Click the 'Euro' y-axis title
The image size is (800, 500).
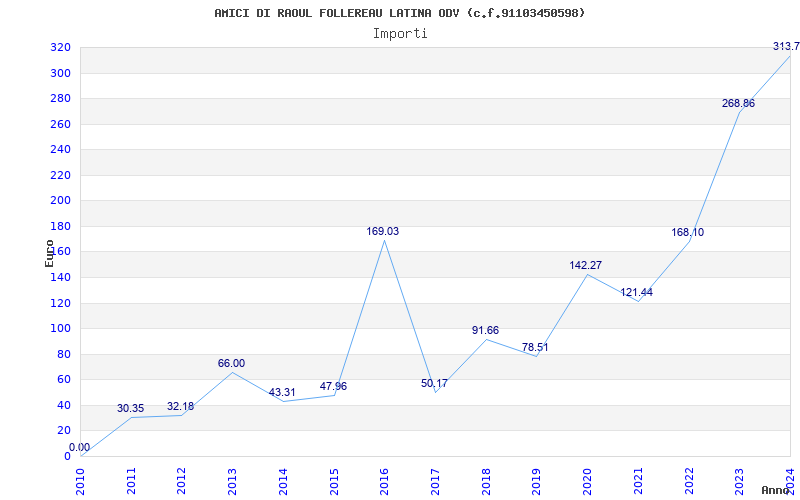point(49,253)
